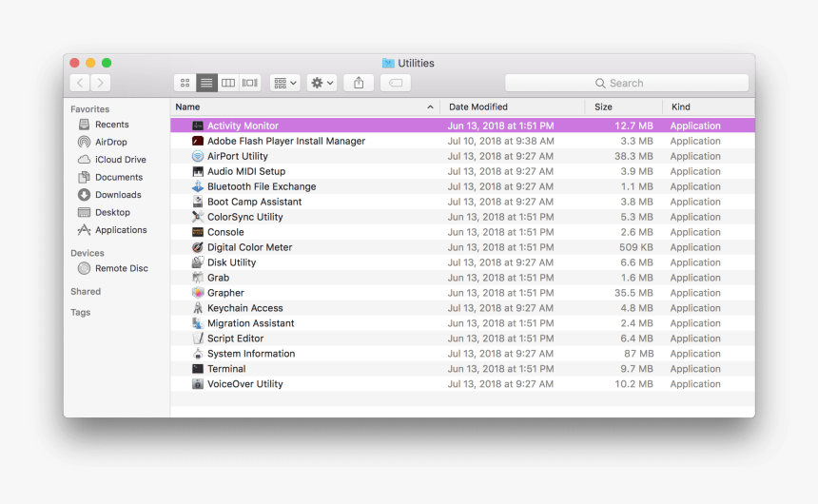Open AirDrop in the sidebar
Image resolution: width=818 pixels, height=504 pixels.
tap(110, 142)
